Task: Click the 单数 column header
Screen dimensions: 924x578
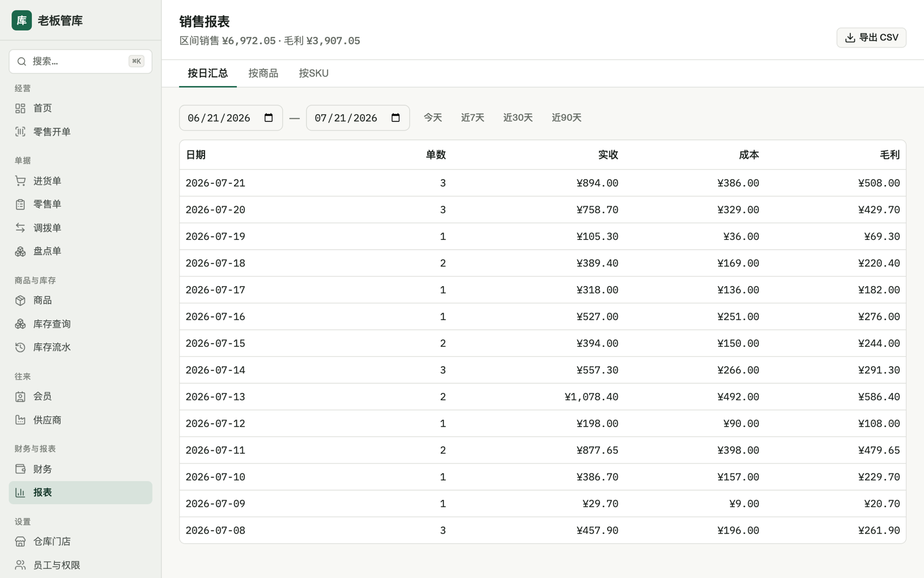Action: click(x=436, y=155)
